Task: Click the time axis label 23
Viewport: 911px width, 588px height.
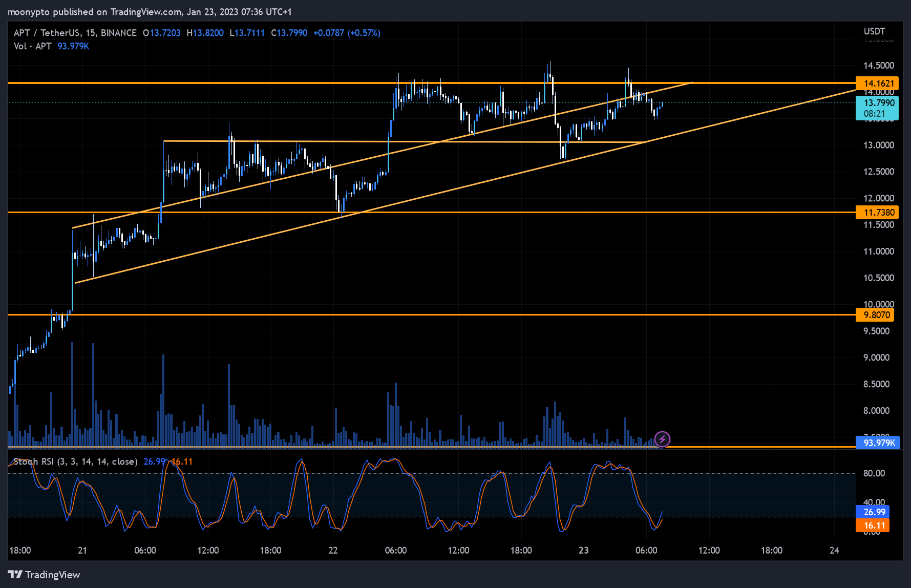Action: coord(583,550)
